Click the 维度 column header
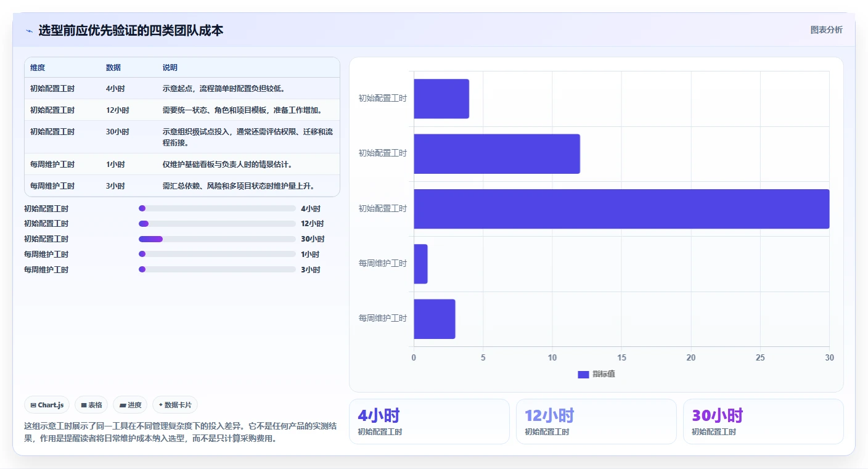The image size is (868, 469). point(38,67)
